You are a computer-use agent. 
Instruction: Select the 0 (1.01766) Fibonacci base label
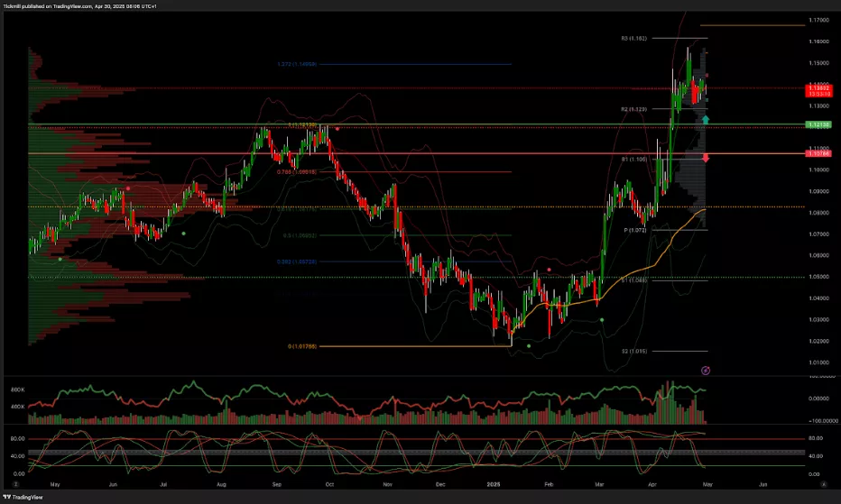tap(302, 345)
